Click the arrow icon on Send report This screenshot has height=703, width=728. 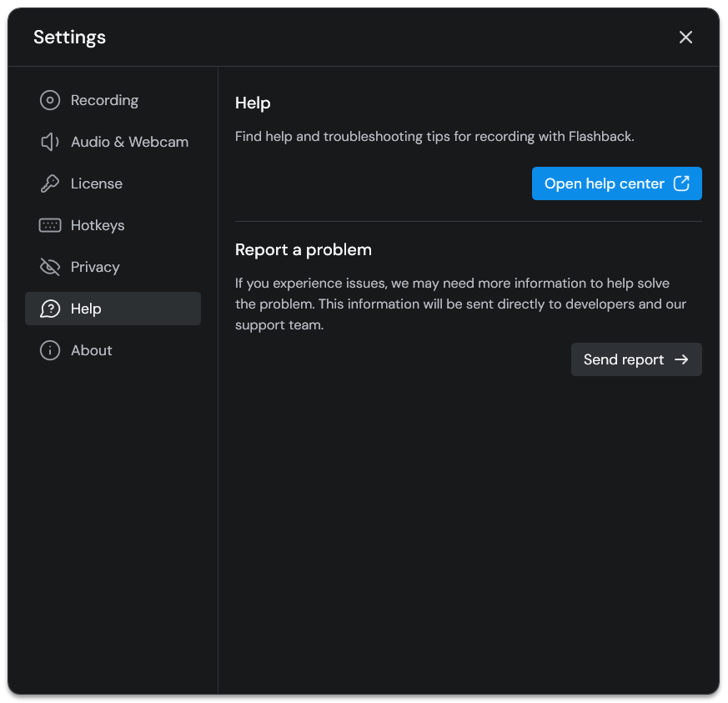[x=681, y=359]
